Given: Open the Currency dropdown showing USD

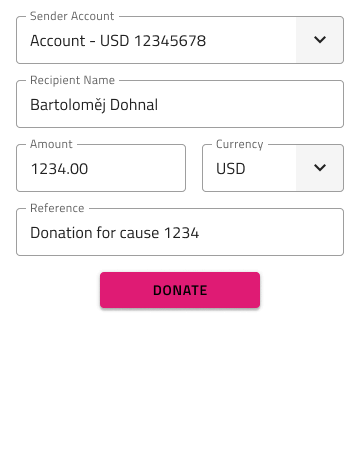Looking at the screenshot, I should (x=273, y=168).
